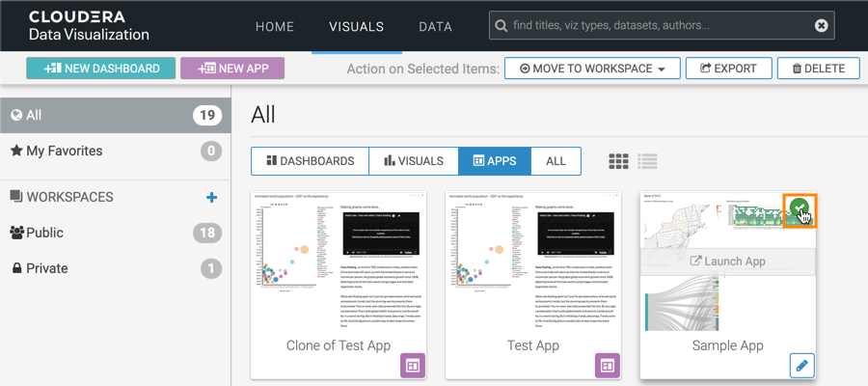Click the New Dashboard button

pyautogui.click(x=100, y=69)
